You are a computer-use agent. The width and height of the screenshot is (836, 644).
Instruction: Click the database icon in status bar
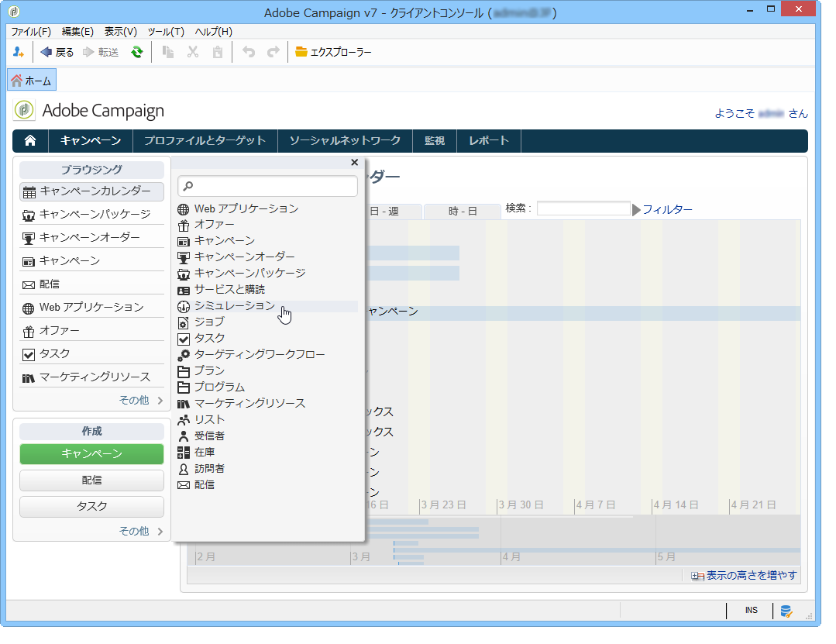(786, 611)
